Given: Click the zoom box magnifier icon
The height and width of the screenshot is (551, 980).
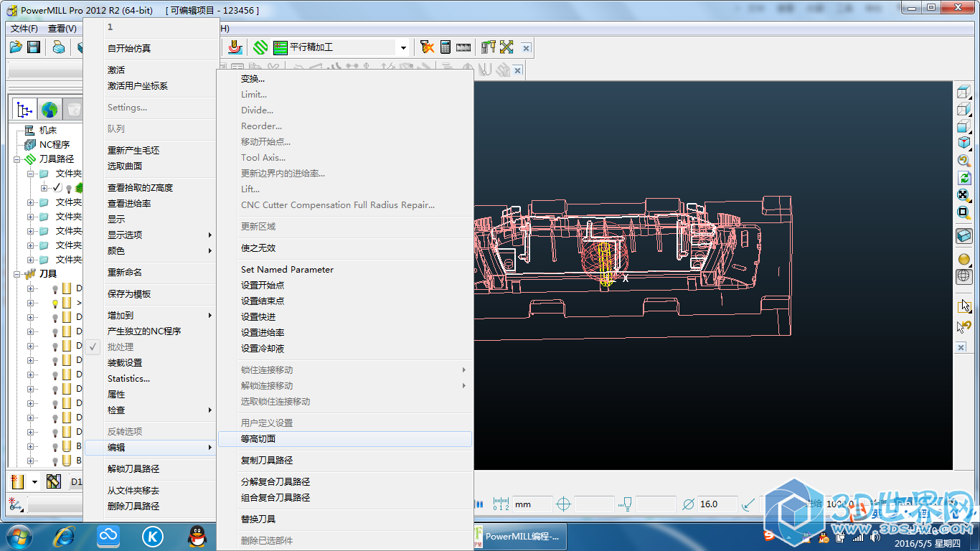Looking at the screenshot, I should pyautogui.click(x=963, y=212).
